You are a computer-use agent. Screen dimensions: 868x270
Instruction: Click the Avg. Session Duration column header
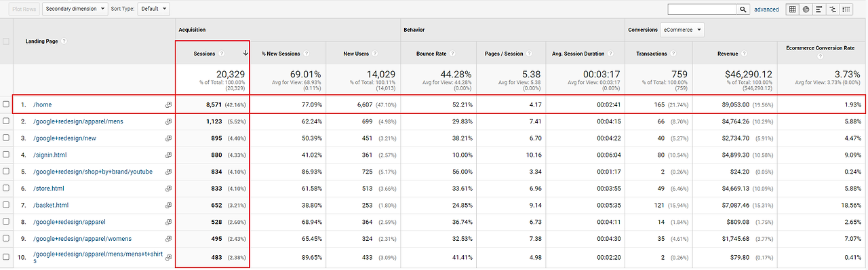click(x=578, y=54)
